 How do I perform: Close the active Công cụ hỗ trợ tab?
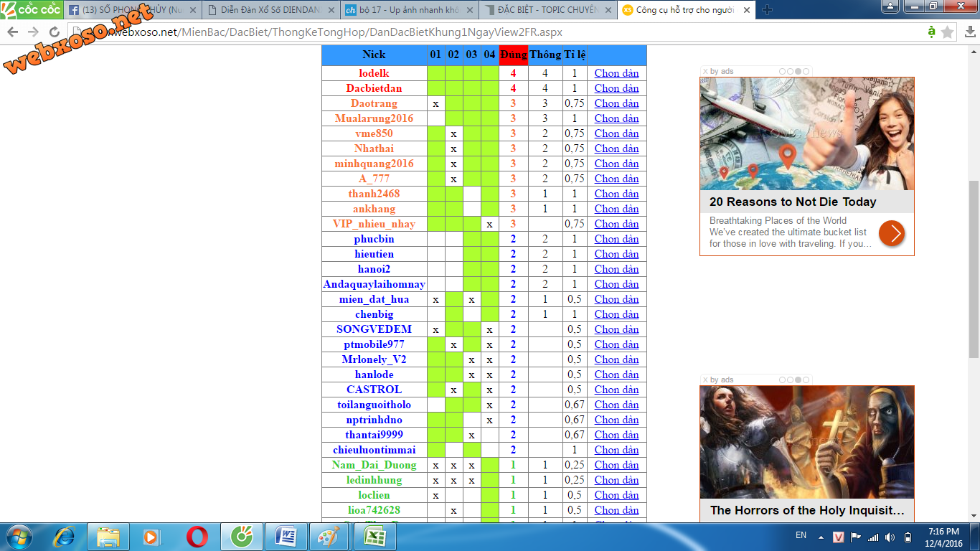(x=746, y=10)
